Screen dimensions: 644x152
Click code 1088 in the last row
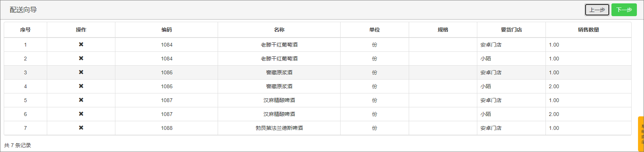[x=167, y=128]
